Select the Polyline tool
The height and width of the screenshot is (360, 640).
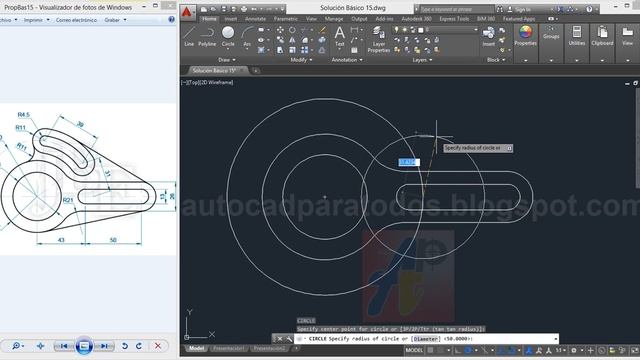coord(207,36)
